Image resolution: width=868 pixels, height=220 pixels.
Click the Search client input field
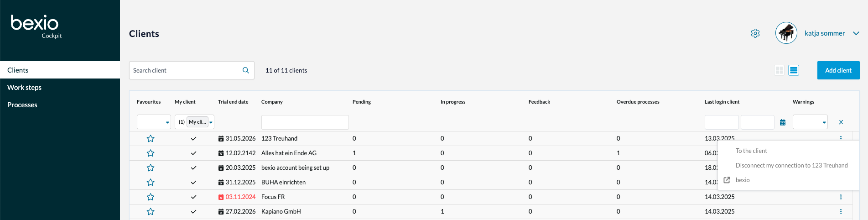(185, 70)
